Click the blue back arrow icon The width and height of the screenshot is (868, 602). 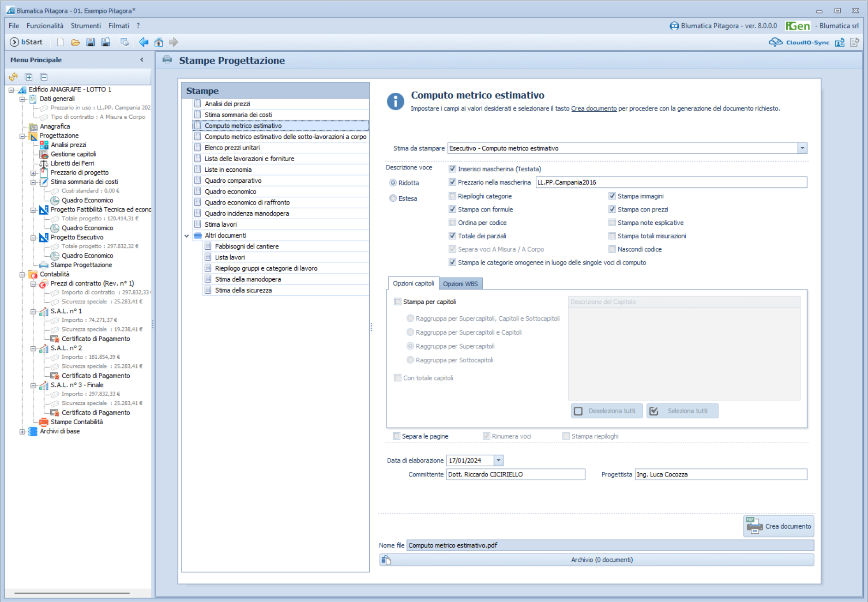144,42
